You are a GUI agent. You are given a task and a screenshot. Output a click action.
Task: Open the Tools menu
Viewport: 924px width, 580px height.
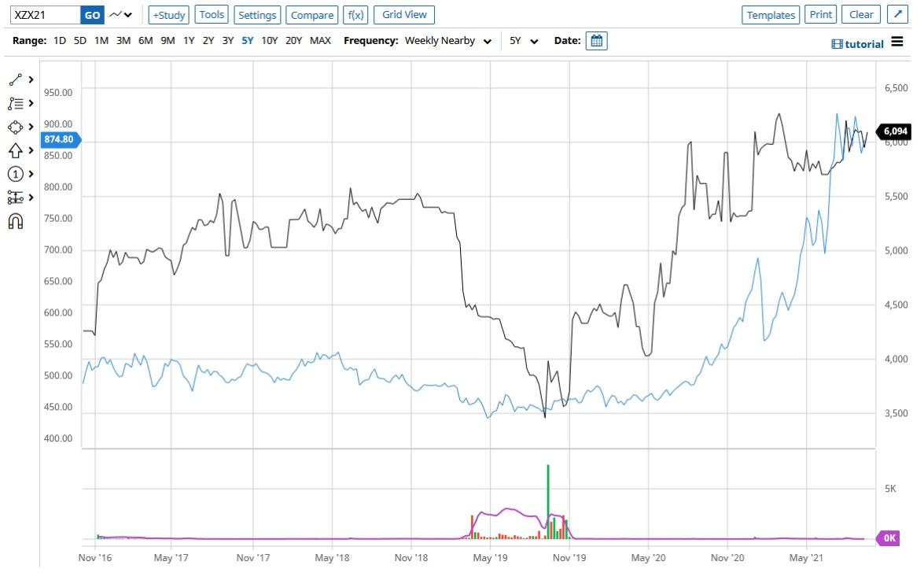pyautogui.click(x=212, y=14)
